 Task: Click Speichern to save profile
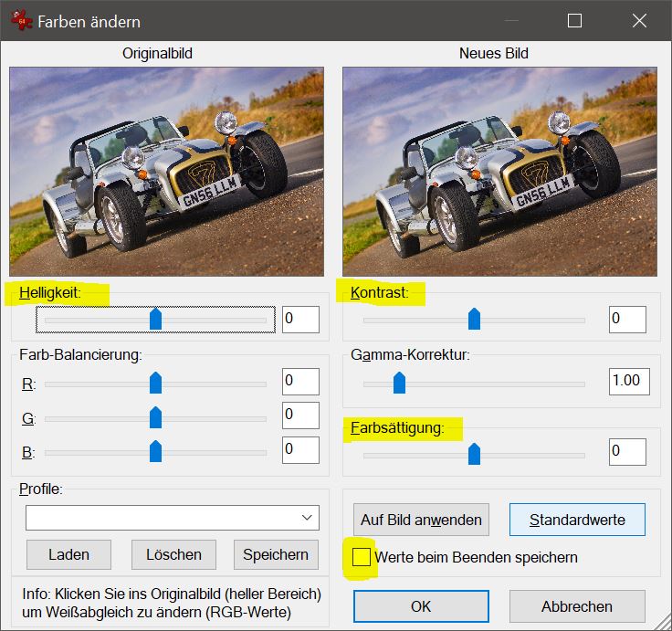coord(276,554)
